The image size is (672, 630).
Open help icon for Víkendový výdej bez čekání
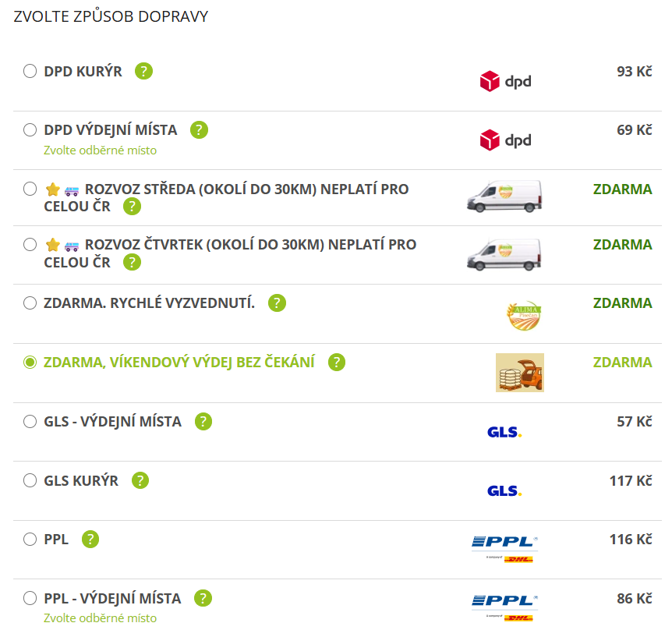[x=337, y=363]
